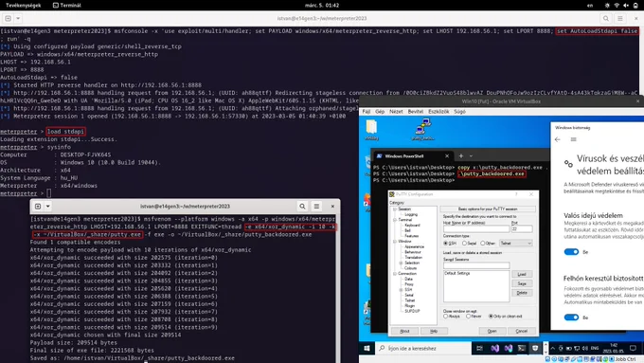This screenshot has width=644, height=363.
Task: Click new tab icon in msfvenom terminal window
Action: [x=38, y=207]
